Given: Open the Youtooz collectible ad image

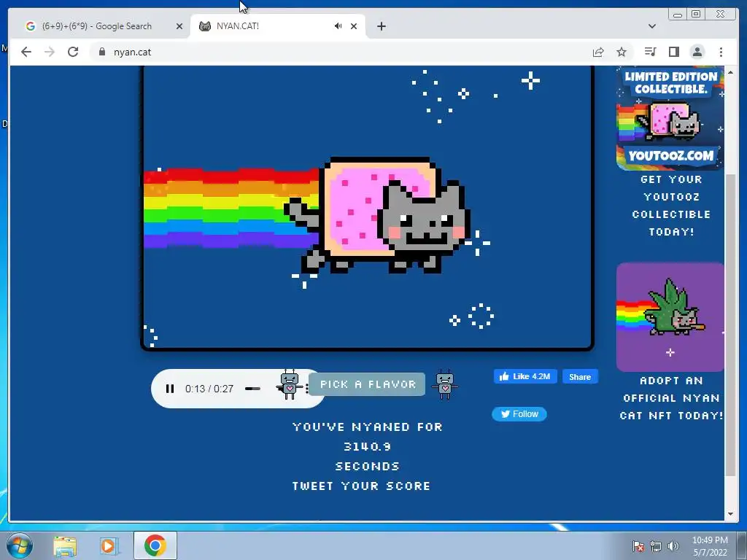Looking at the screenshot, I should (x=670, y=119).
